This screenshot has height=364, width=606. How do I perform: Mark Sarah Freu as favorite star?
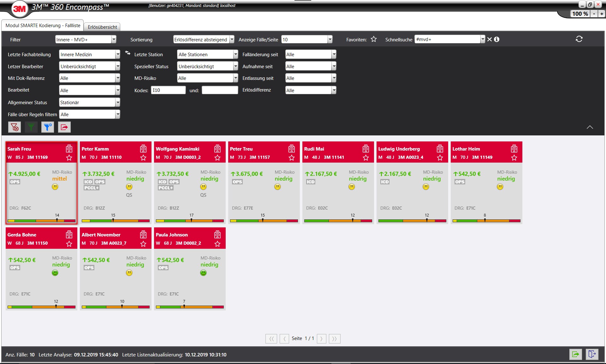69,158
